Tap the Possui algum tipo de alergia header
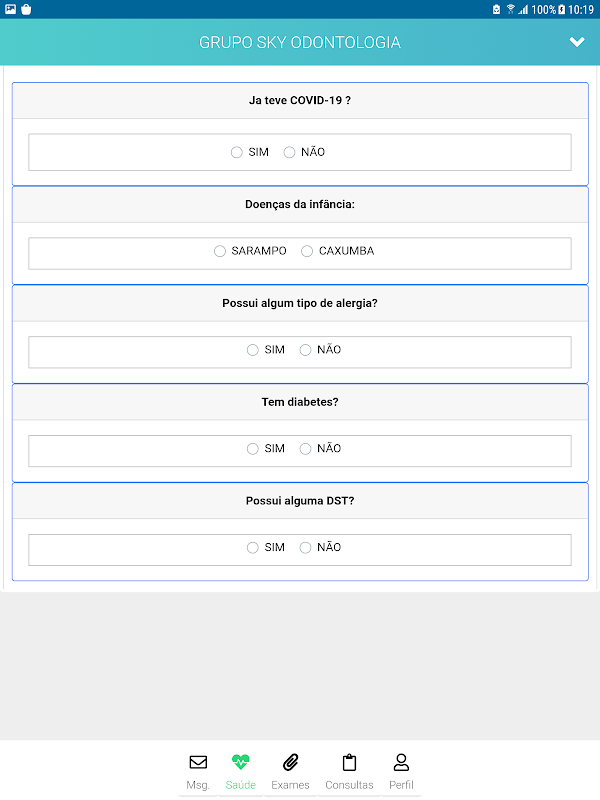This screenshot has width=600, height=800. 300,303
